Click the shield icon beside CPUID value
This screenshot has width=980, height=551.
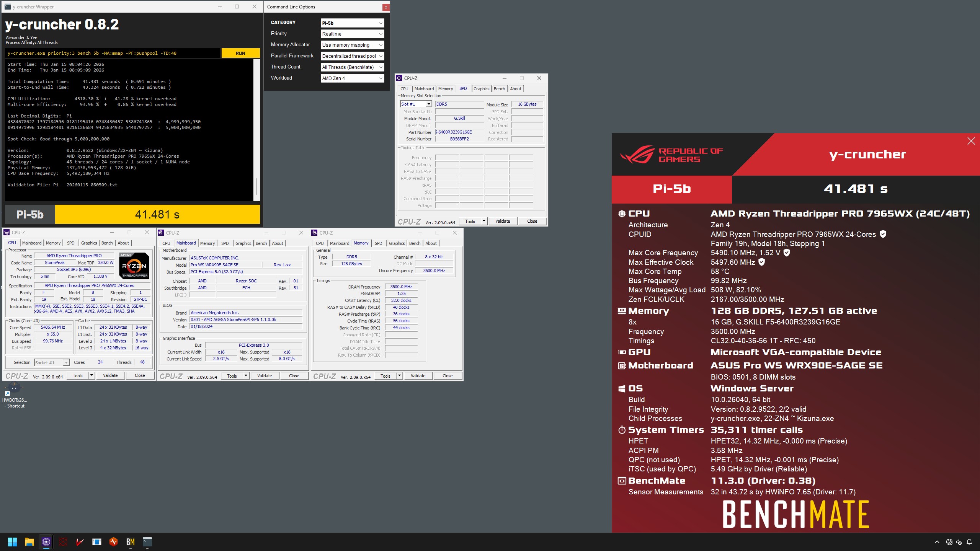(883, 234)
